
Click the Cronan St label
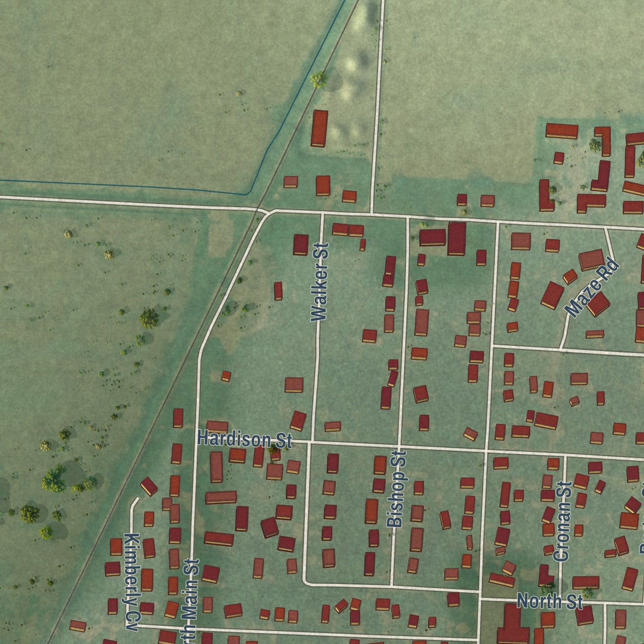click(x=563, y=522)
